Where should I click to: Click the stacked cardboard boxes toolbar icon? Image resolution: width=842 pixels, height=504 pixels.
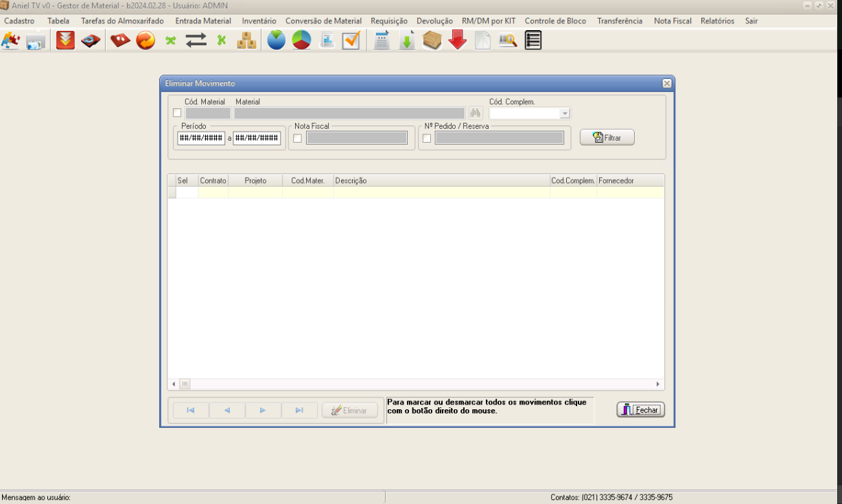click(x=246, y=40)
